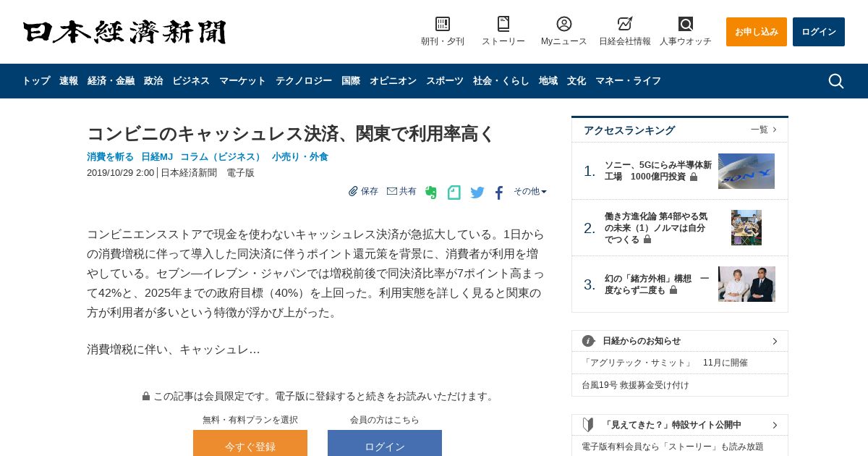Open the ranking article about ソニー 5G半導体新工場
Image resolution: width=868 pixels, height=456 pixels.
click(658, 171)
